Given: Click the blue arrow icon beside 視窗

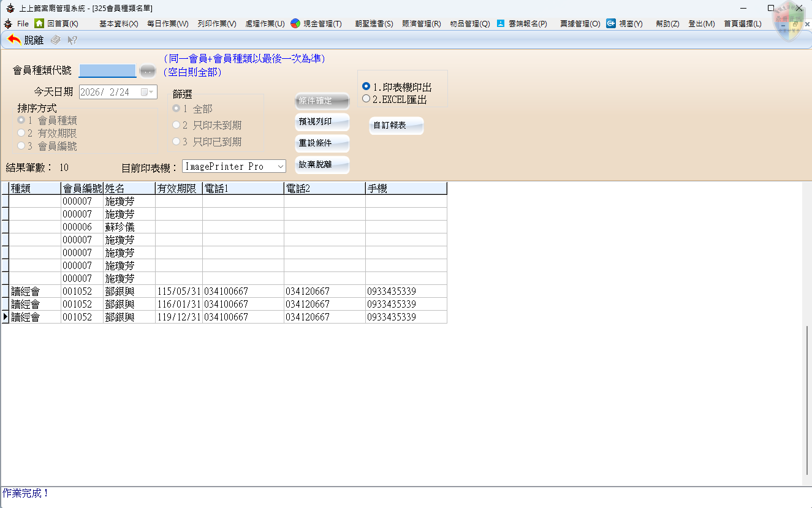Looking at the screenshot, I should (x=611, y=23).
